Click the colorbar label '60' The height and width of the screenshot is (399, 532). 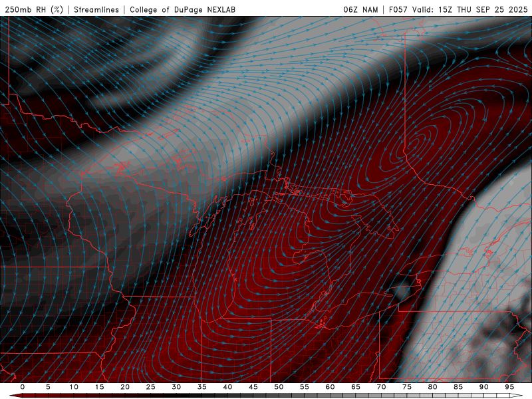click(330, 387)
